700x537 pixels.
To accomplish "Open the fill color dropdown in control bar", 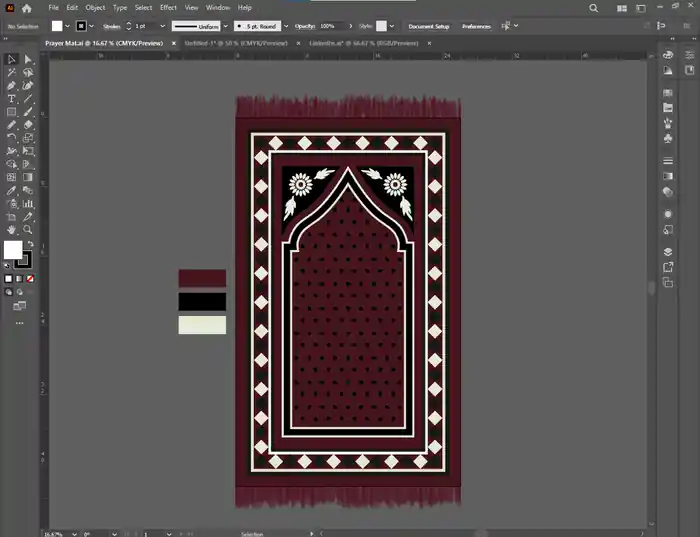I will tap(67, 26).
